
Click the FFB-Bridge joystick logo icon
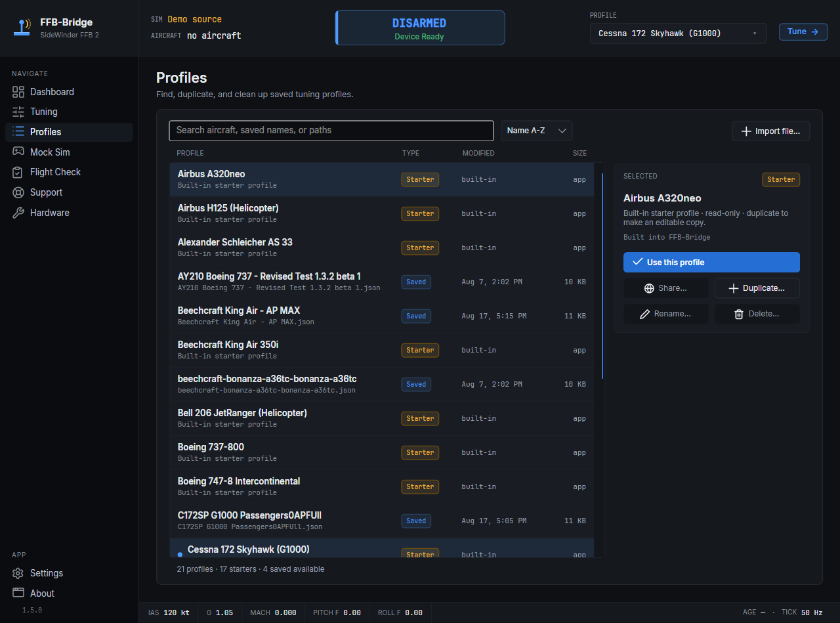(x=24, y=28)
